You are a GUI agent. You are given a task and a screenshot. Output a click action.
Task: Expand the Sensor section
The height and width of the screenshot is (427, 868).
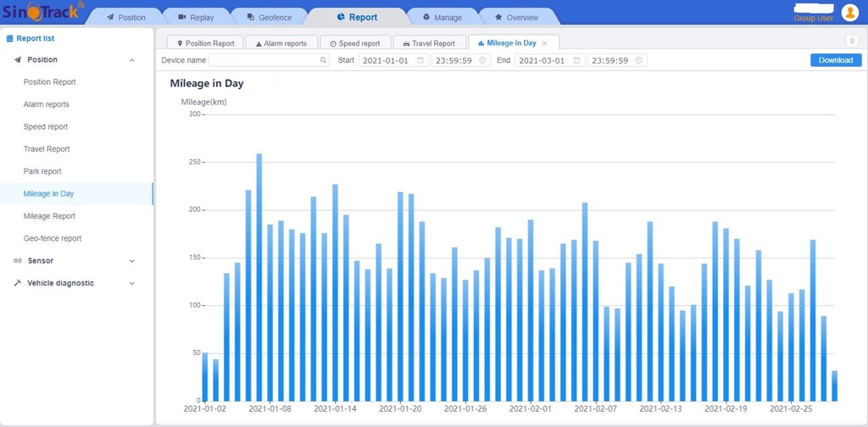[131, 261]
